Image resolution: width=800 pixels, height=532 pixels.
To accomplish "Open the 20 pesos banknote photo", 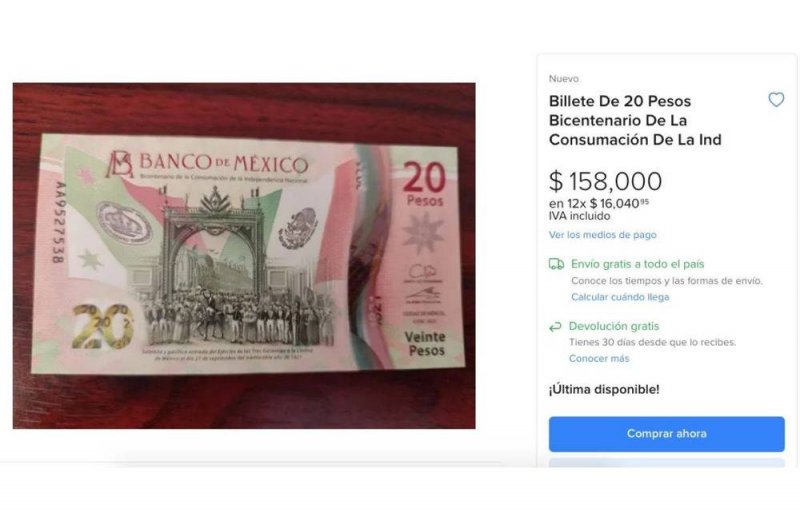I will click(244, 256).
